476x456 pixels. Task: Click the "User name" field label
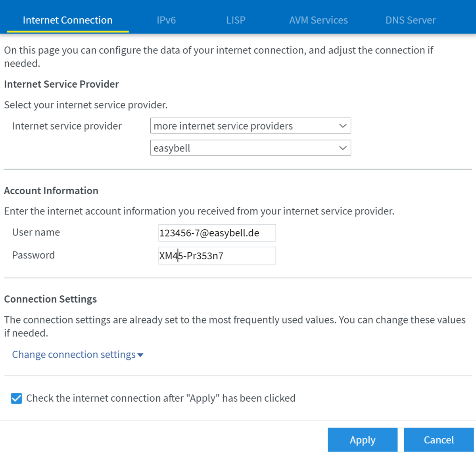[x=36, y=232]
